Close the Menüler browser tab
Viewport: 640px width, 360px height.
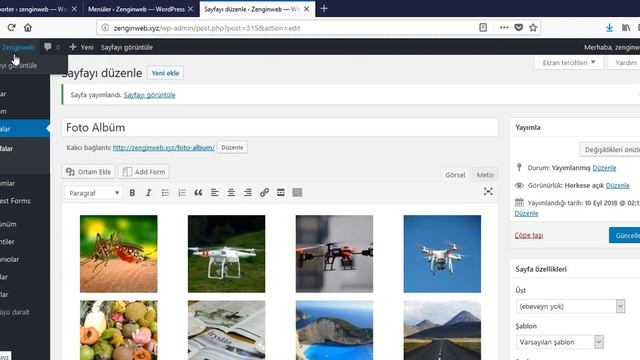click(x=190, y=9)
